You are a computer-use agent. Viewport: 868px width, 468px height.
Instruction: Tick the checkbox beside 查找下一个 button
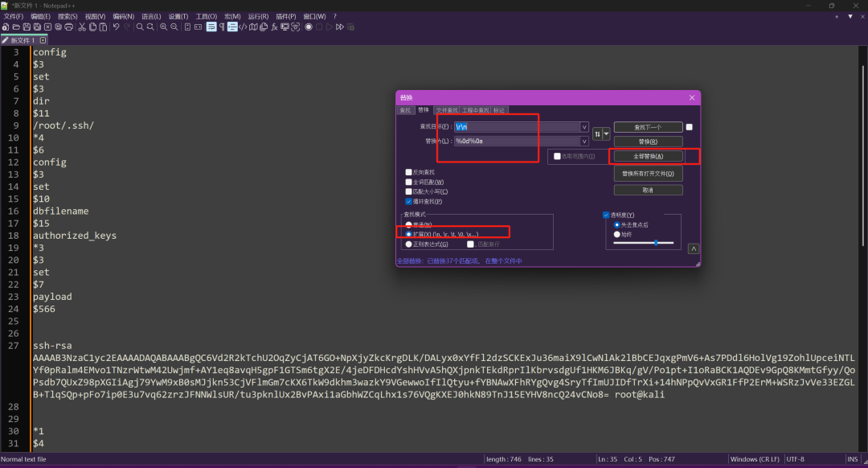point(690,127)
